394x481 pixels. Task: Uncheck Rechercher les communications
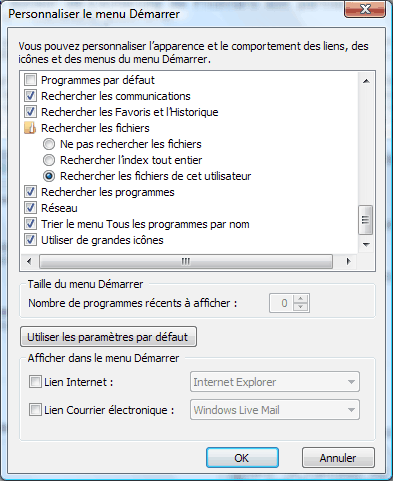pos(30,96)
